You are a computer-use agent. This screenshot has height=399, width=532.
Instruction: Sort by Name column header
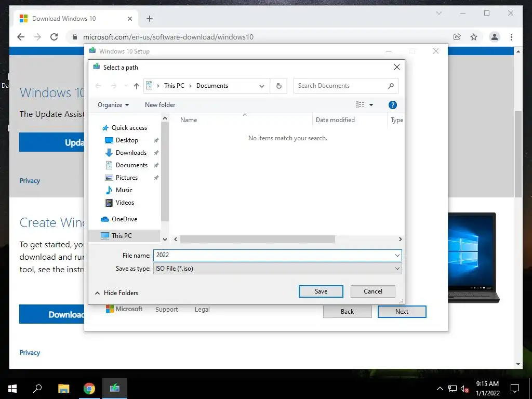click(189, 120)
